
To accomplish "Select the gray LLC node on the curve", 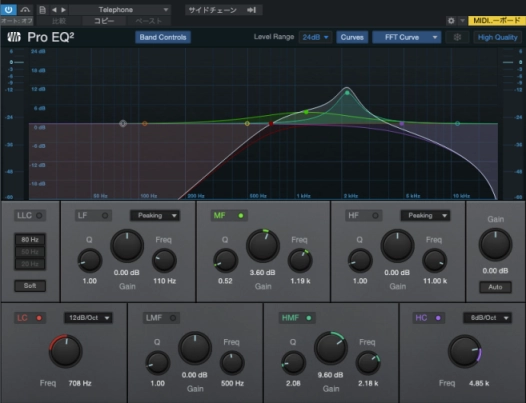I will coord(123,123).
